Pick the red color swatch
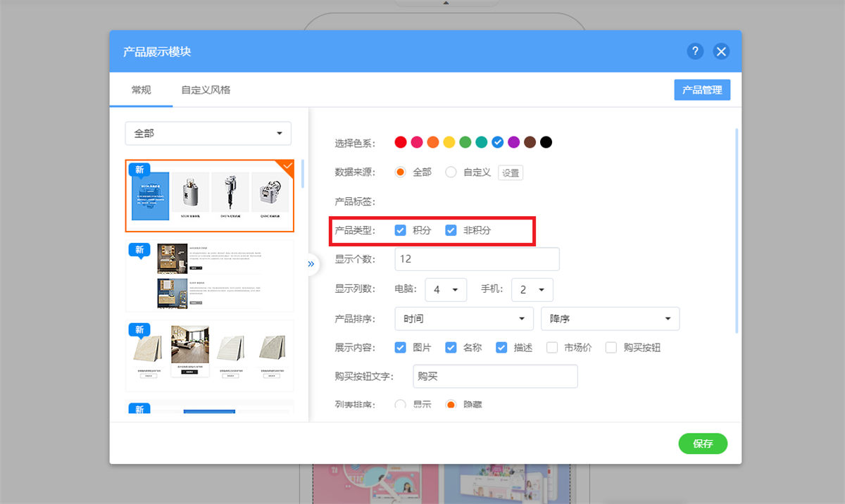Image resolution: width=845 pixels, height=504 pixels. click(x=401, y=142)
